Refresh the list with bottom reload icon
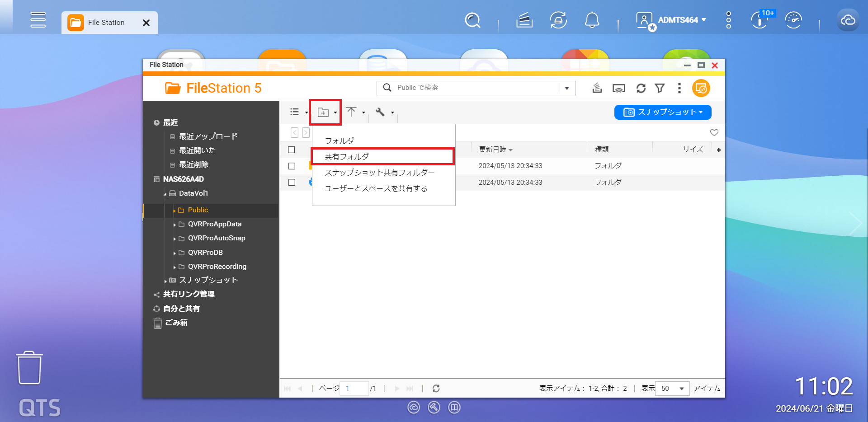 tap(436, 389)
